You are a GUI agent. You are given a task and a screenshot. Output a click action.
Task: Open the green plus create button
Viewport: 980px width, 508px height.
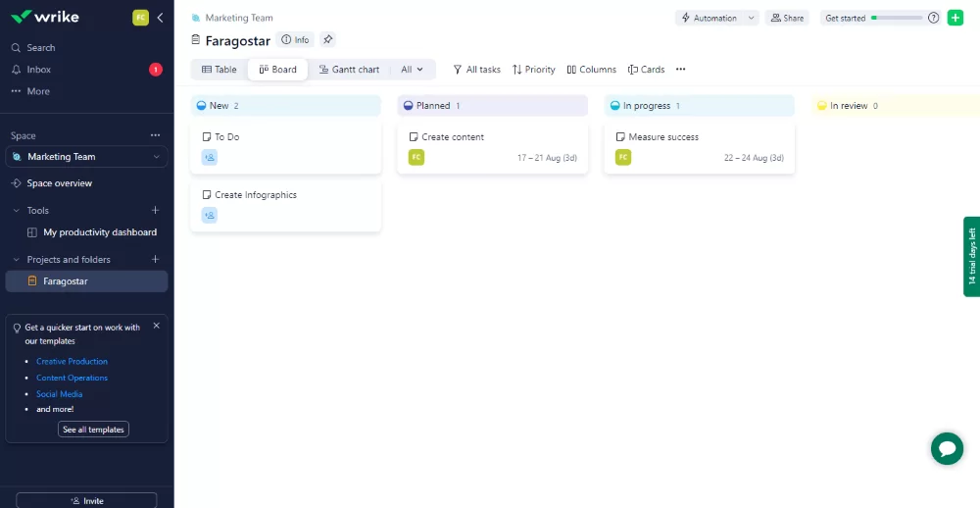point(955,18)
